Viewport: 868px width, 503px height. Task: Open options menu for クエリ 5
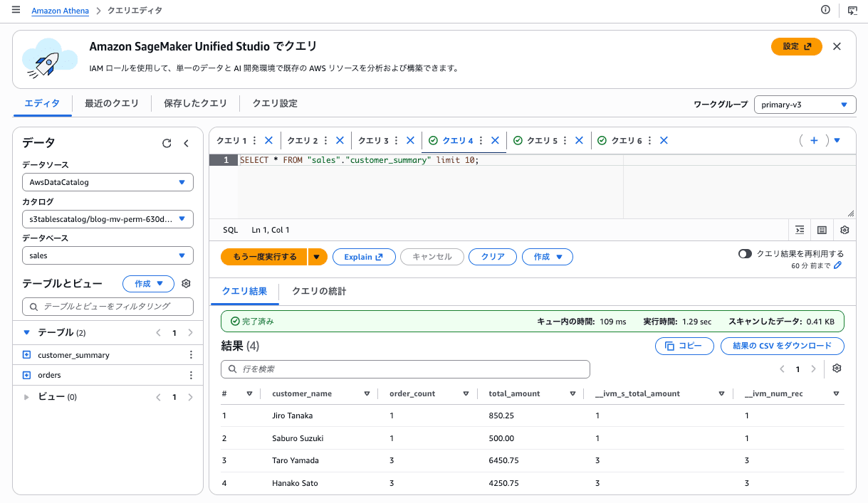(565, 141)
